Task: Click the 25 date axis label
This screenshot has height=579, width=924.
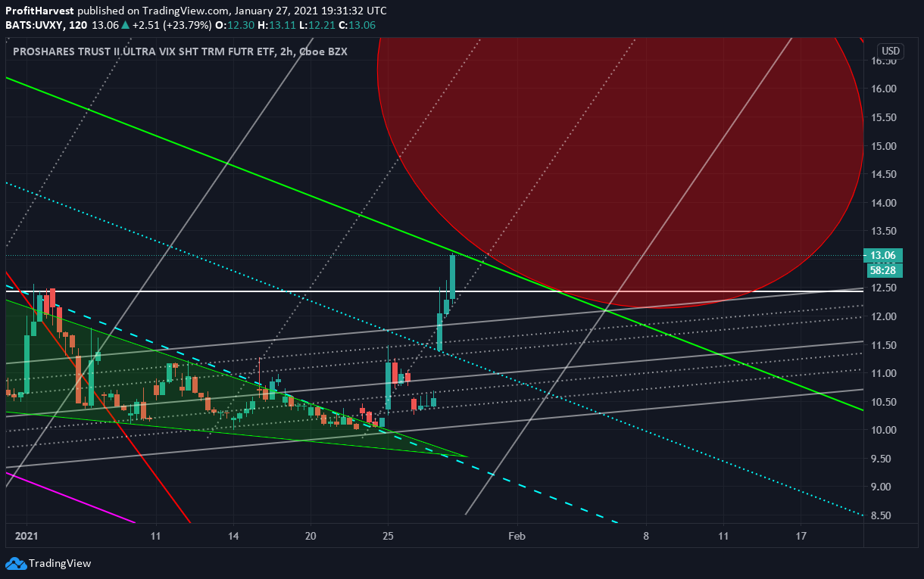Action: tap(388, 536)
